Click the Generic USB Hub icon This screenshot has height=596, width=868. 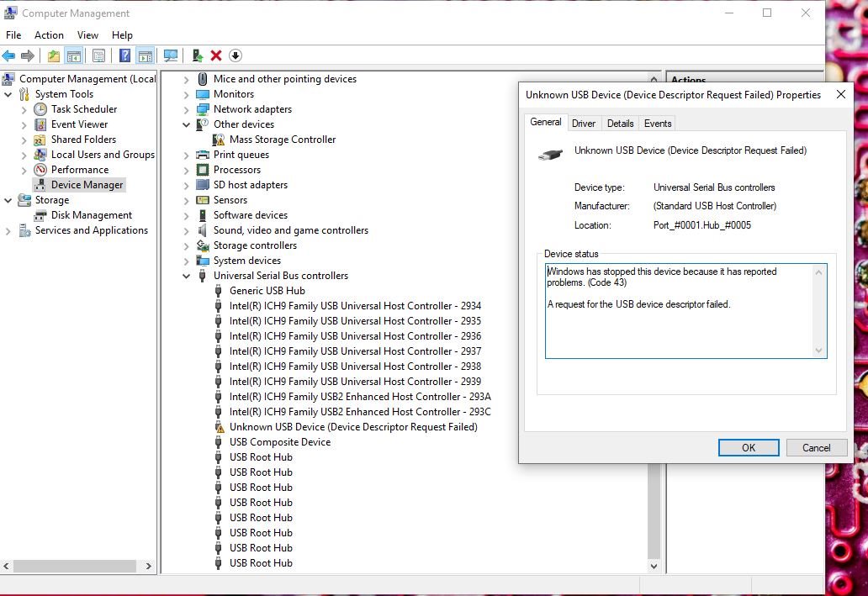(219, 291)
